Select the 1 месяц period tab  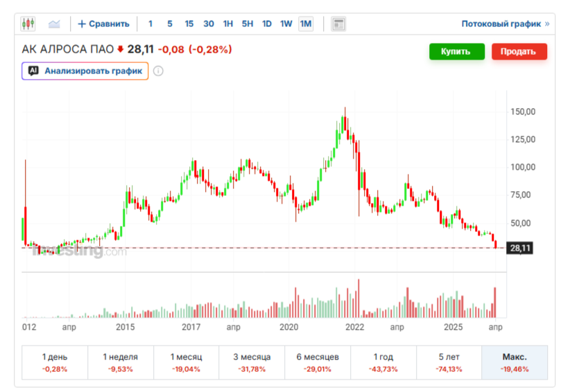click(x=186, y=362)
